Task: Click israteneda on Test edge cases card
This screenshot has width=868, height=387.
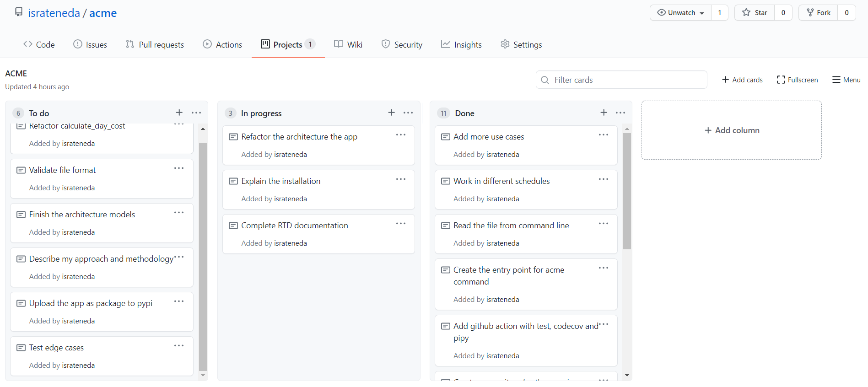Action: click(x=78, y=365)
